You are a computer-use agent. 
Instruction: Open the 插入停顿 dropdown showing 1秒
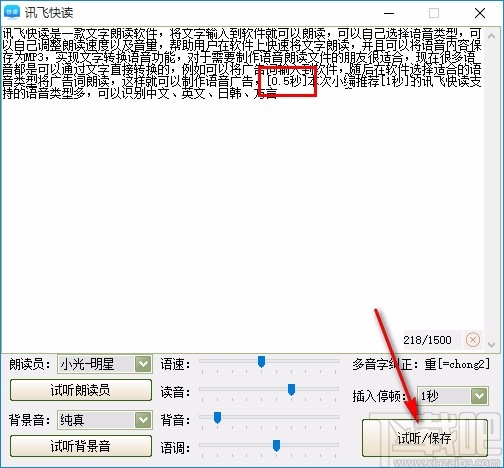[x=479, y=396]
